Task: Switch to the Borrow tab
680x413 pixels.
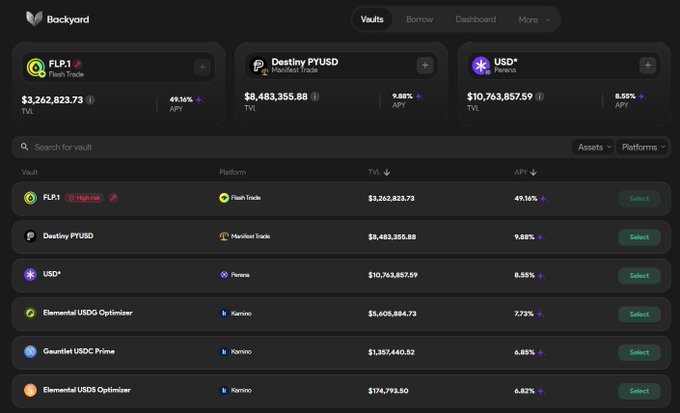Action: coord(419,20)
